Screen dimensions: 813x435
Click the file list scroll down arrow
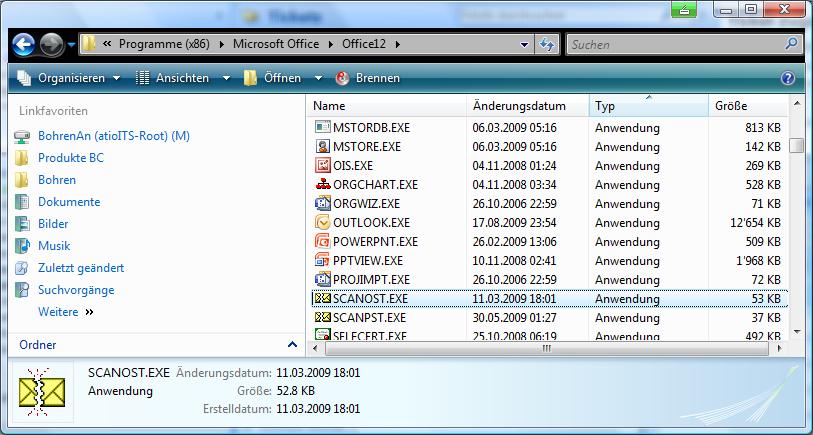click(x=796, y=332)
